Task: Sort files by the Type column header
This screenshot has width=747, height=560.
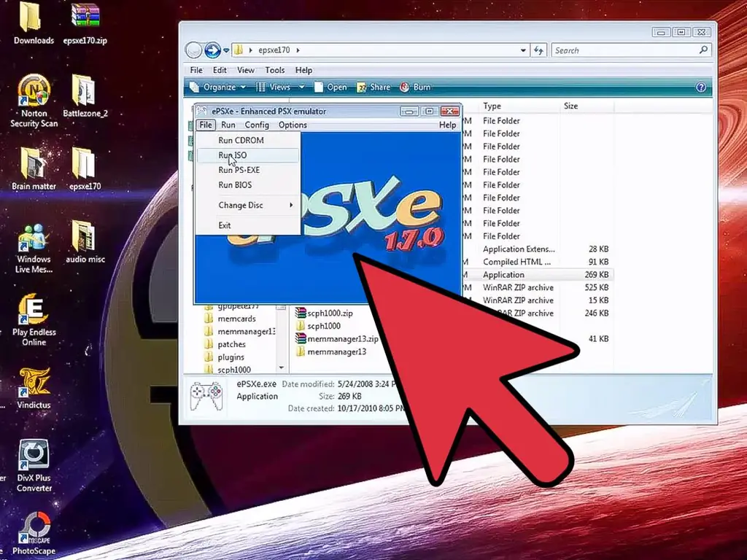Action: [x=492, y=106]
